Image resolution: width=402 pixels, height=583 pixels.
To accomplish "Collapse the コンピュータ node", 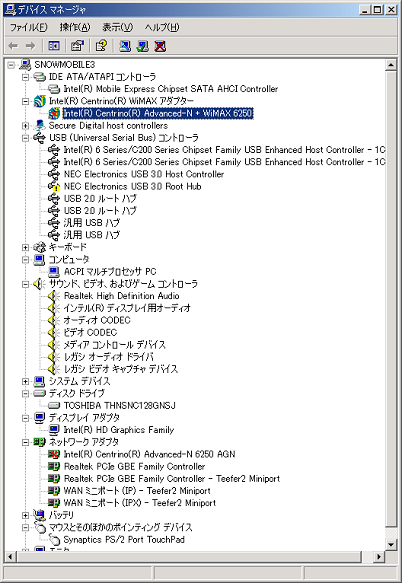I will point(25,260).
